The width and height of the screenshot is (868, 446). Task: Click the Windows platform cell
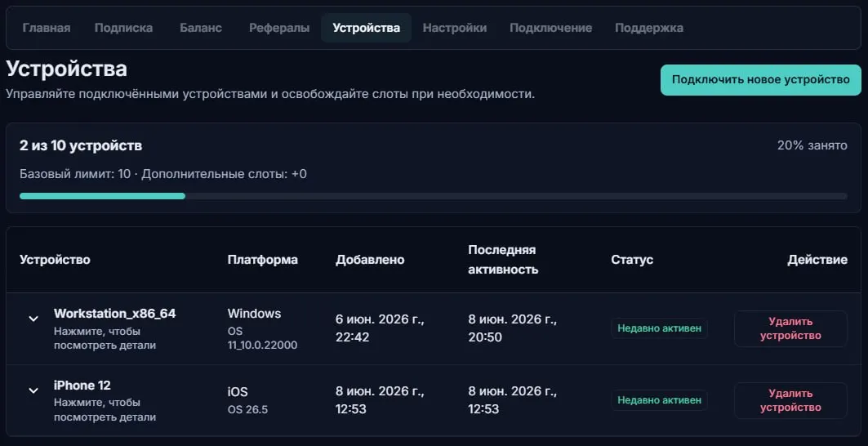[254, 314]
